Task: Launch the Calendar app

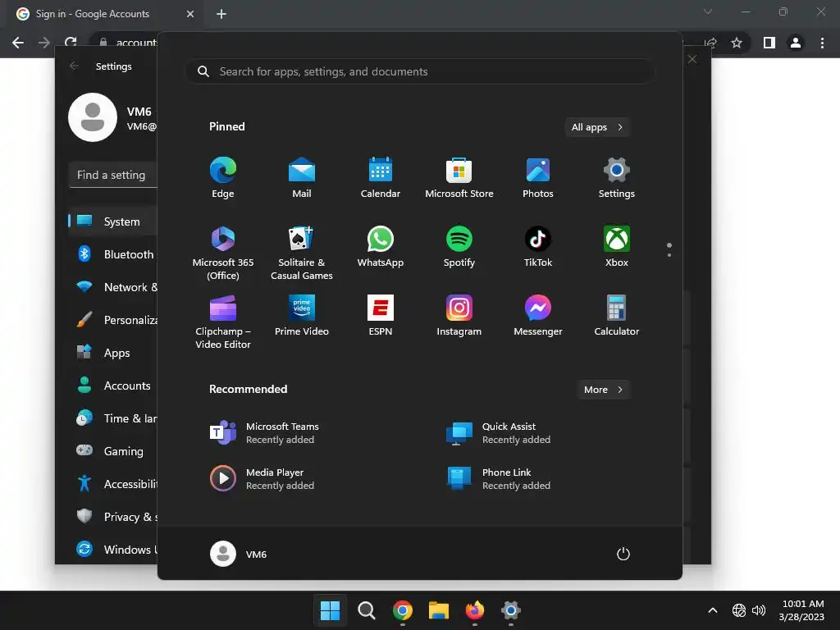Action: click(381, 178)
